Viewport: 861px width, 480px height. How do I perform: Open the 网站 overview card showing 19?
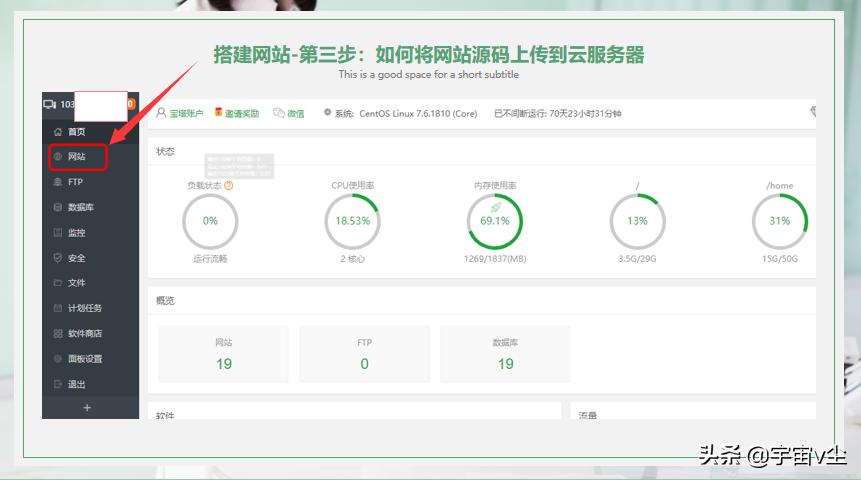coord(223,354)
